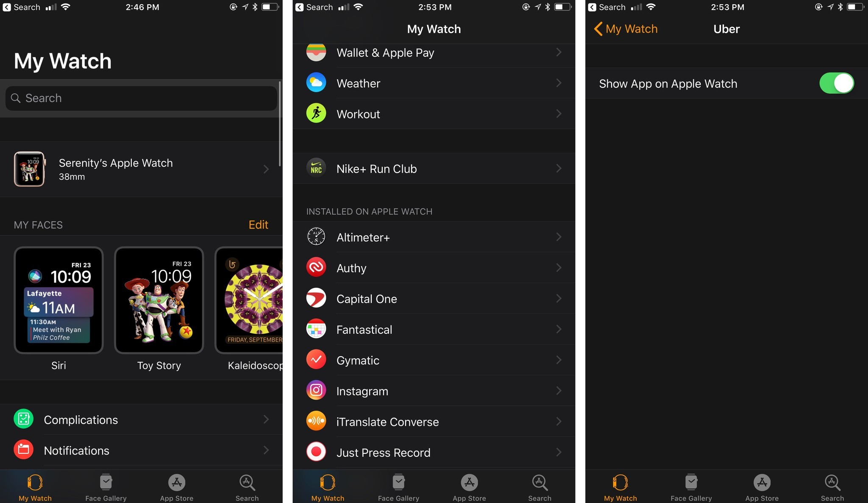Tap the Edit button under My Faces

pos(258,224)
